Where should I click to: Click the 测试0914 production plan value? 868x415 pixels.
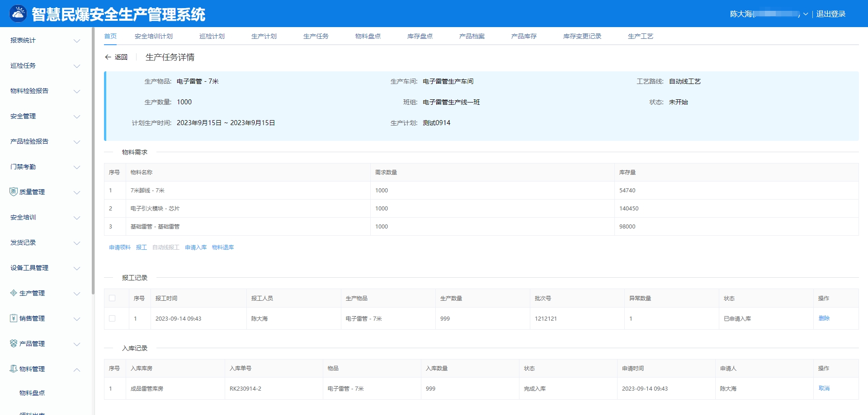tap(436, 123)
